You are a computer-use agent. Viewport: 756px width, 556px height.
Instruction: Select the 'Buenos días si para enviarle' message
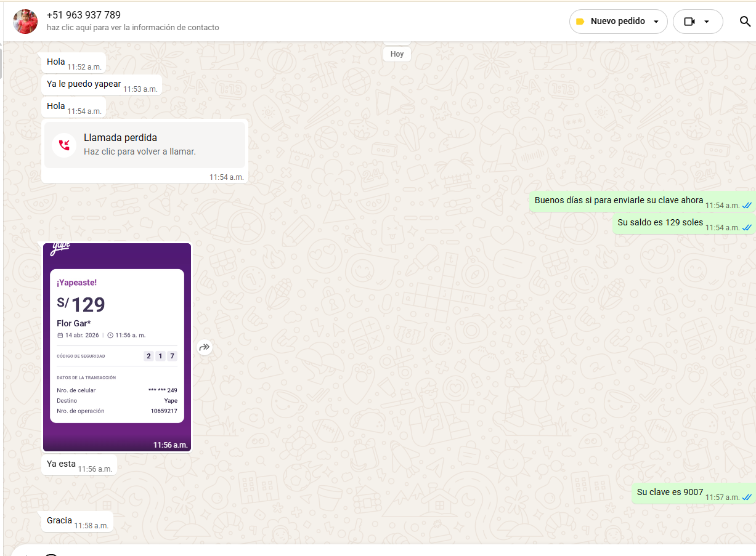pyautogui.click(x=619, y=201)
